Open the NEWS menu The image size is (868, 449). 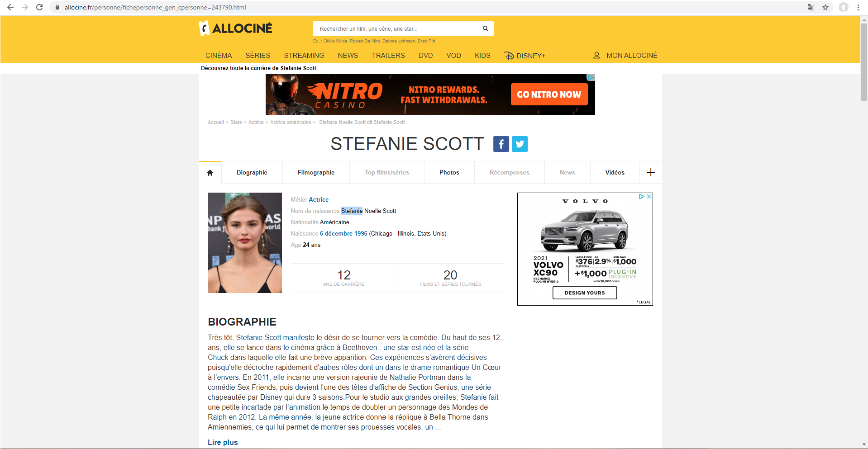[348, 55]
